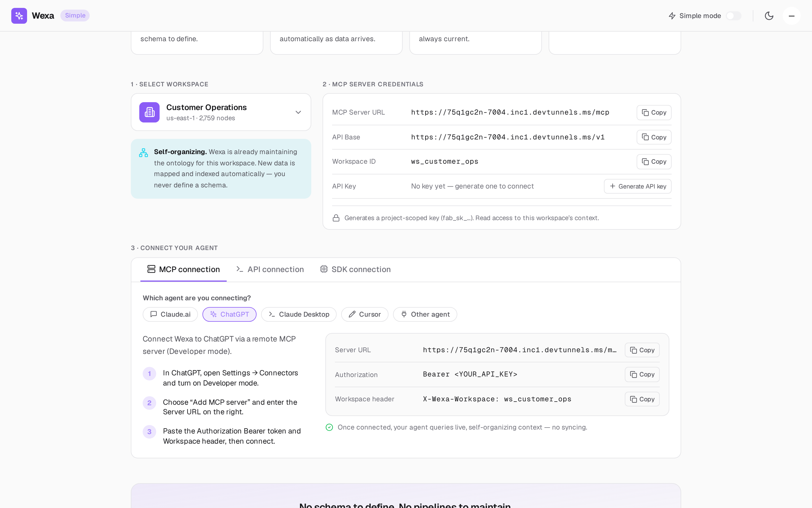Click the chevron in workspace selector
The image size is (812, 508).
coord(298,112)
